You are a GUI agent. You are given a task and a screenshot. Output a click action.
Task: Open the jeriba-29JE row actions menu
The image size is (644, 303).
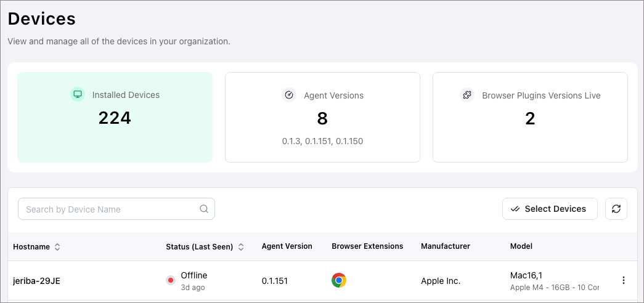coord(623,280)
